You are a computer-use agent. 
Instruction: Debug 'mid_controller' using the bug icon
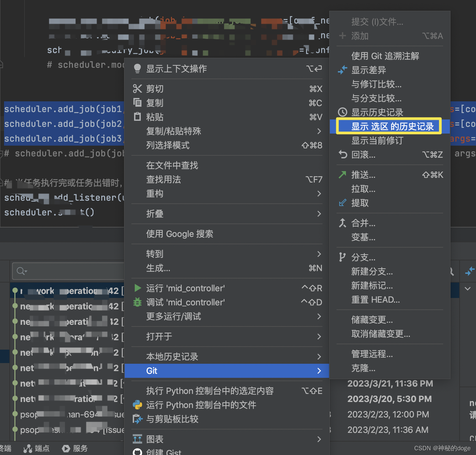(x=137, y=302)
